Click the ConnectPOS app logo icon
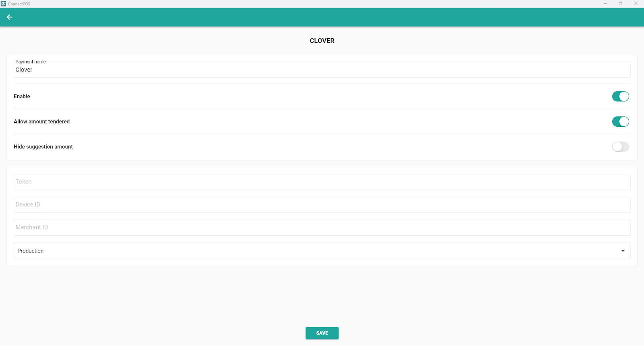The height and width of the screenshot is (346, 644). pos(4,4)
